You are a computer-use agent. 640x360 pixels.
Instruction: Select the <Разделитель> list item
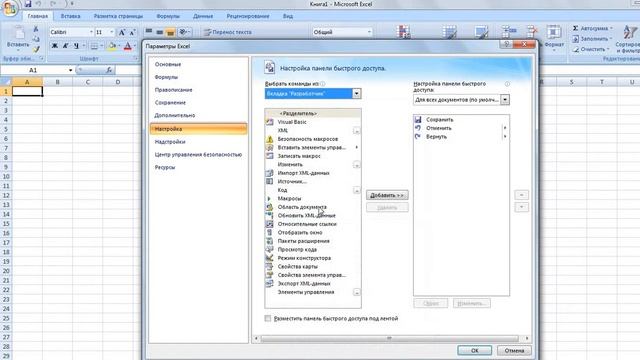point(313,113)
